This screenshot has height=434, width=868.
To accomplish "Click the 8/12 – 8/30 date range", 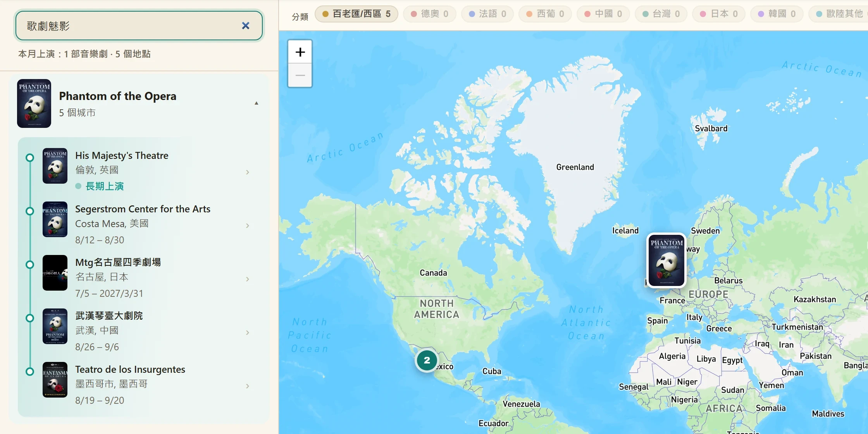I will point(100,240).
